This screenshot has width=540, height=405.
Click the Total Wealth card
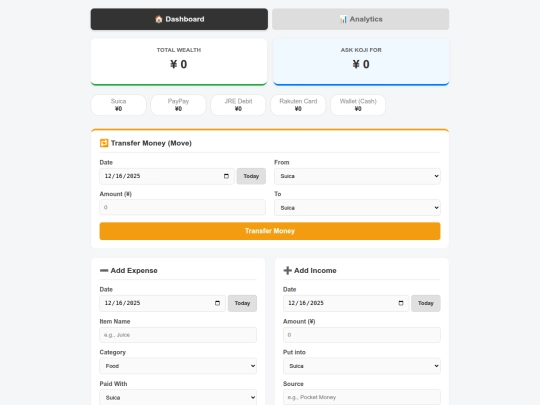pos(179,62)
